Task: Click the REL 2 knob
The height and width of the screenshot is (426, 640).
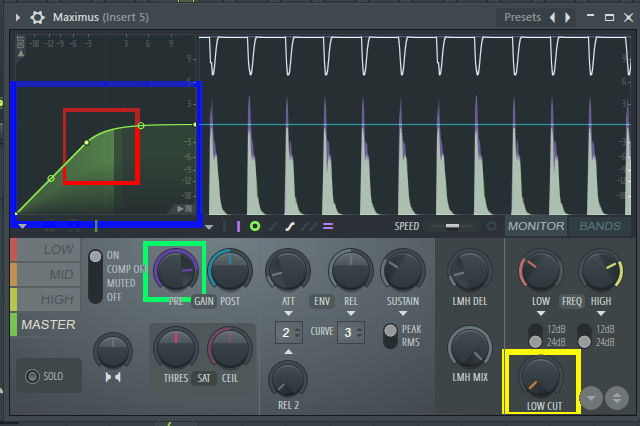Action: point(288,379)
